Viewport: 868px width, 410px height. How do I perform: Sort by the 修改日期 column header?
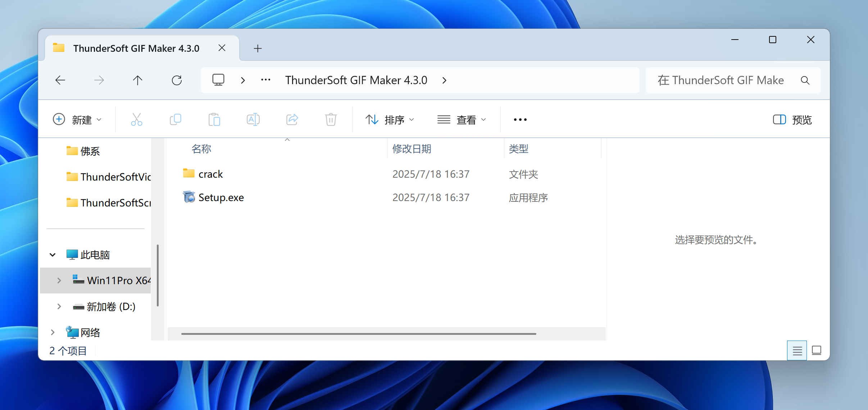point(412,149)
